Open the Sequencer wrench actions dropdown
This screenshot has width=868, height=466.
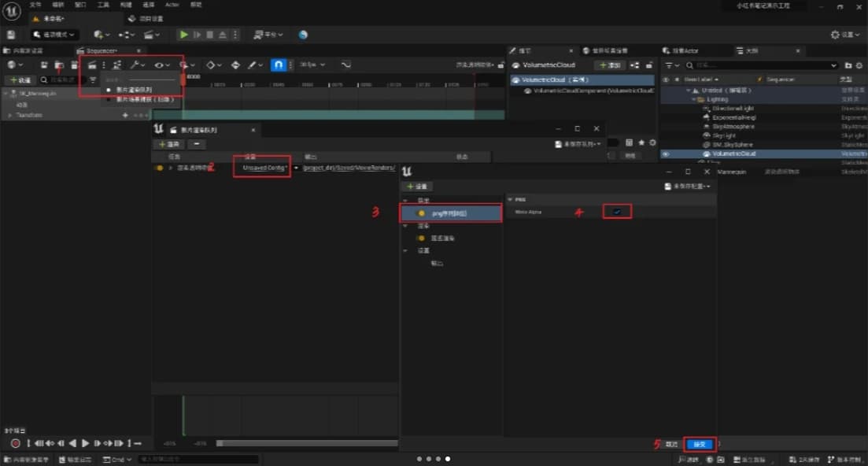[137, 65]
